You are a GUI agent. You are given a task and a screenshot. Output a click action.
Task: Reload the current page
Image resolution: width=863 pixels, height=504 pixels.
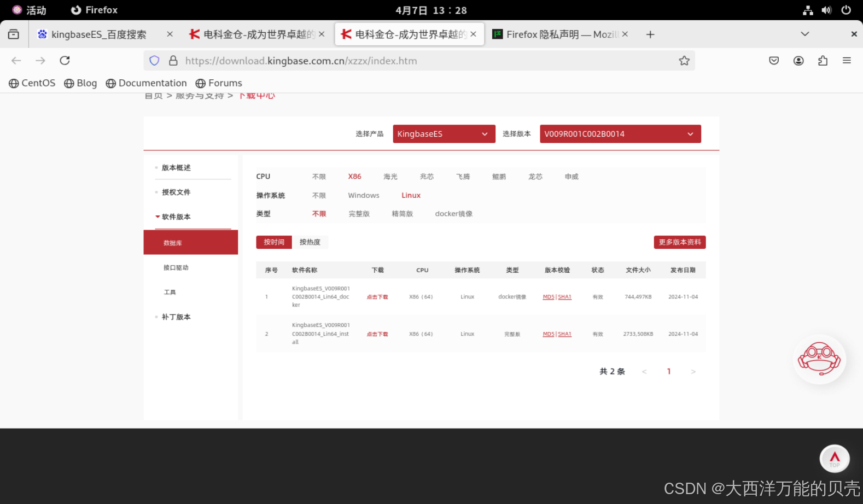(65, 61)
